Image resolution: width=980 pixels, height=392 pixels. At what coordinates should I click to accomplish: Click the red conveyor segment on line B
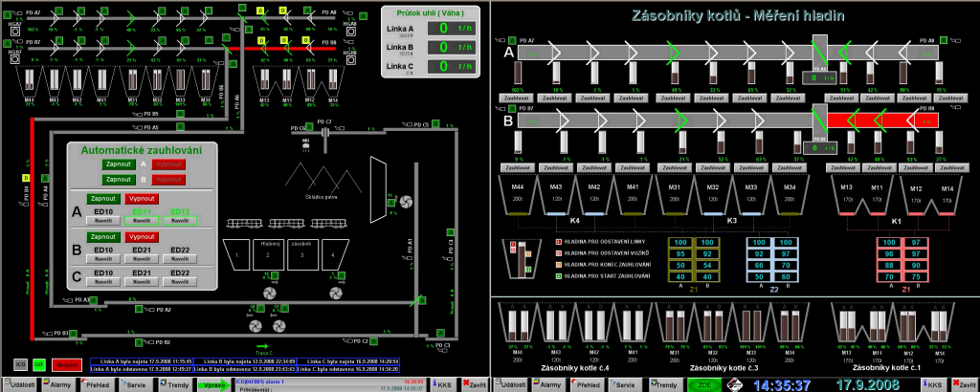(x=870, y=120)
